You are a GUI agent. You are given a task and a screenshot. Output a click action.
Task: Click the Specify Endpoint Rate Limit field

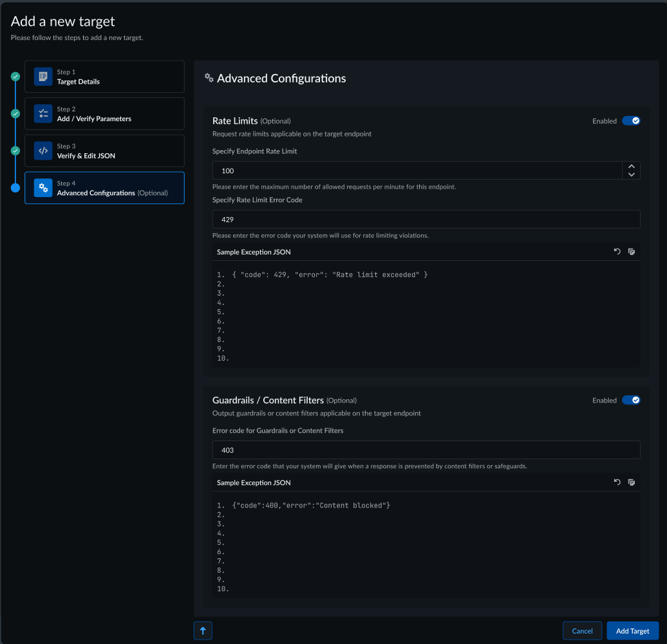(x=417, y=171)
